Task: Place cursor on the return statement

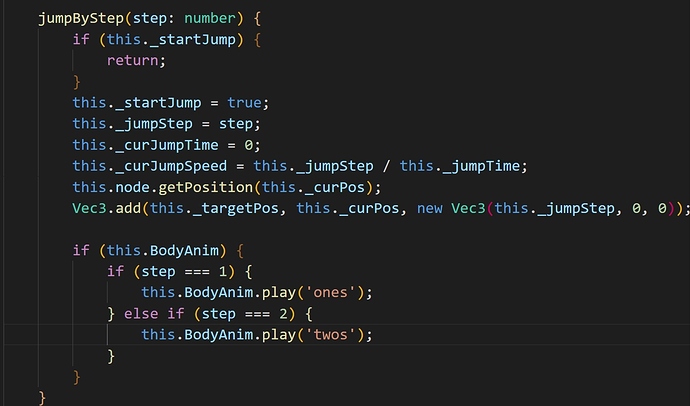Action: coord(136,60)
